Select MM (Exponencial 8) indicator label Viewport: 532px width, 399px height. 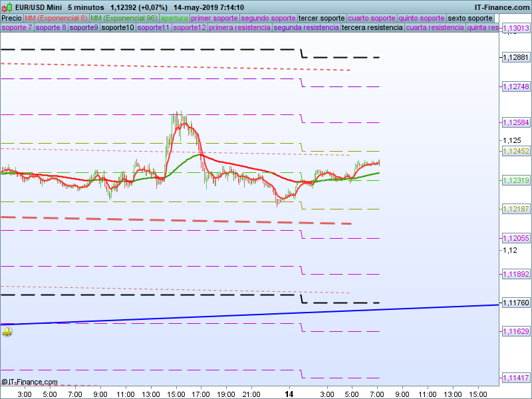coord(56,18)
